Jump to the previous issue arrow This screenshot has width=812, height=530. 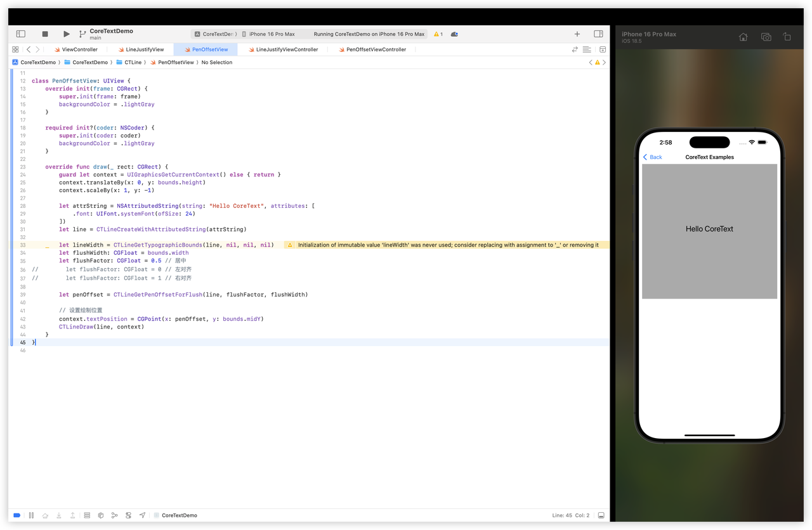tap(591, 62)
